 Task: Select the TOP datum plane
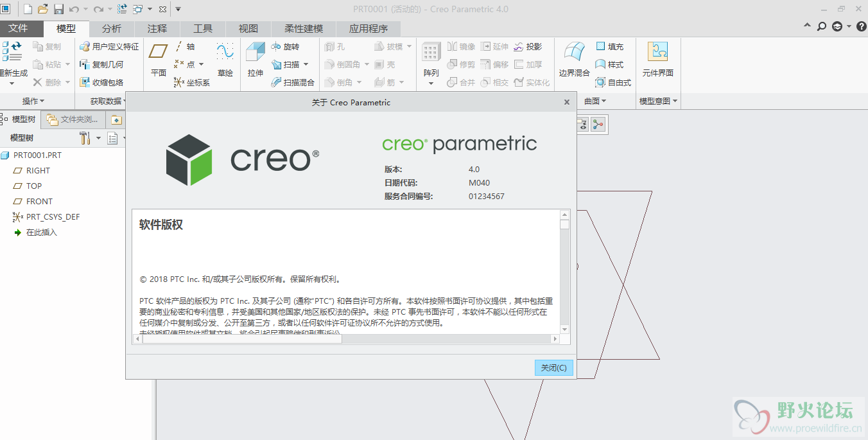pos(28,186)
